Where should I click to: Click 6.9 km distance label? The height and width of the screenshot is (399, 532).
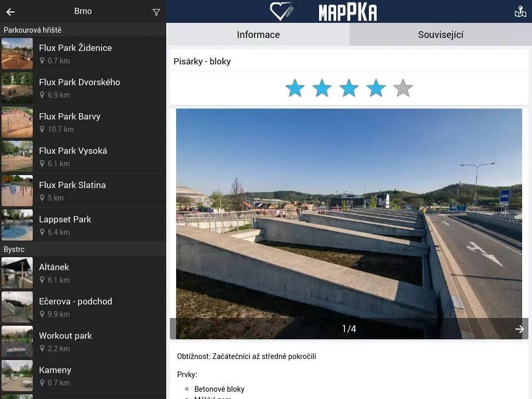pyautogui.click(x=58, y=95)
